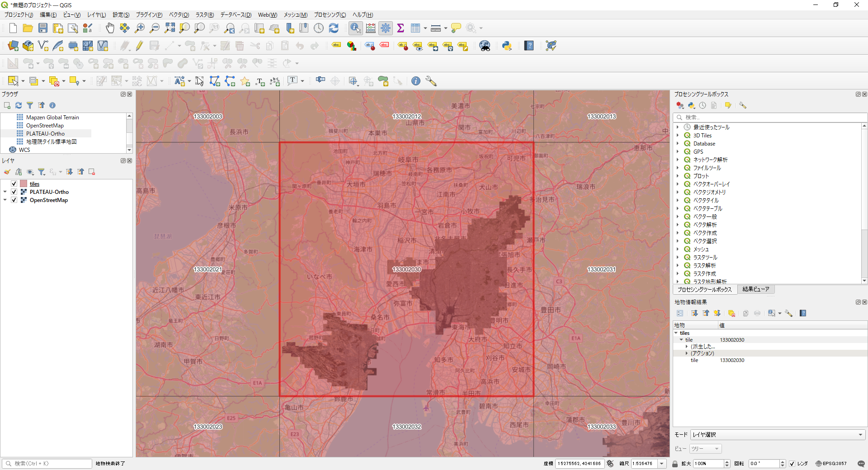Viewport: 868px width, 470px height.
Task: Click the Save Project floppy icon
Action: pos(43,28)
